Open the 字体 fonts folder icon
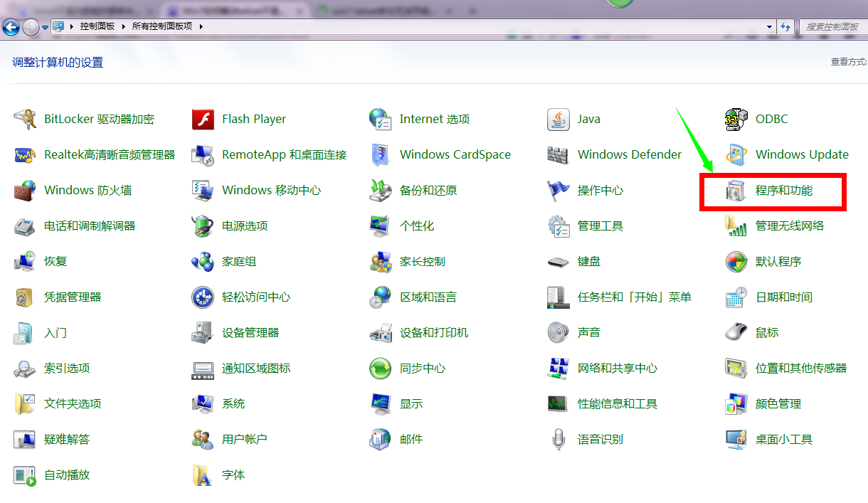 pyautogui.click(x=203, y=475)
